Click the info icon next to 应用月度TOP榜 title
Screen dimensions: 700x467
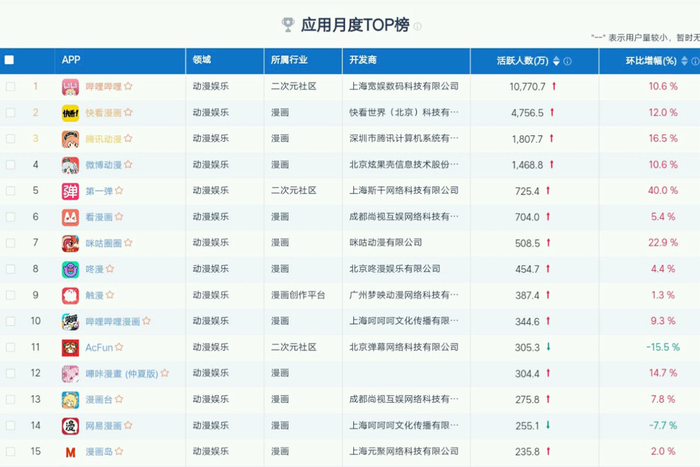417,26
